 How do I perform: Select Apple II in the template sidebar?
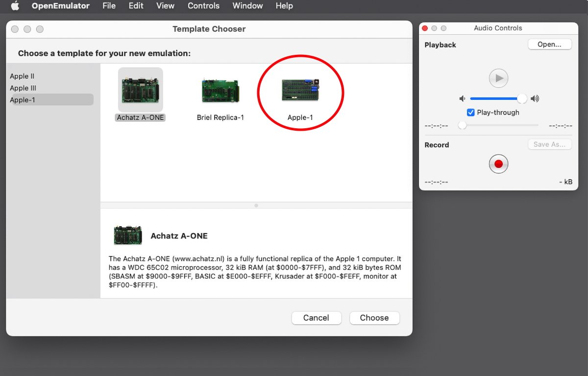click(22, 76)
